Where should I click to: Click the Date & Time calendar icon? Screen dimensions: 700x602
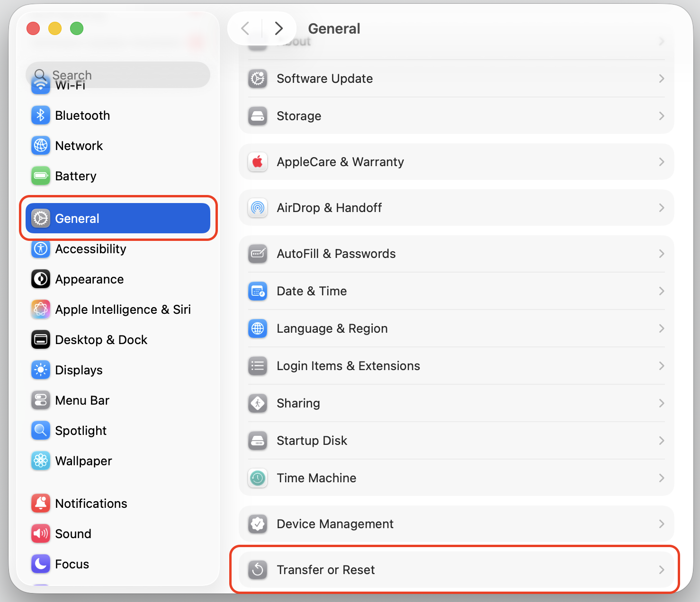tap(258, 291)
